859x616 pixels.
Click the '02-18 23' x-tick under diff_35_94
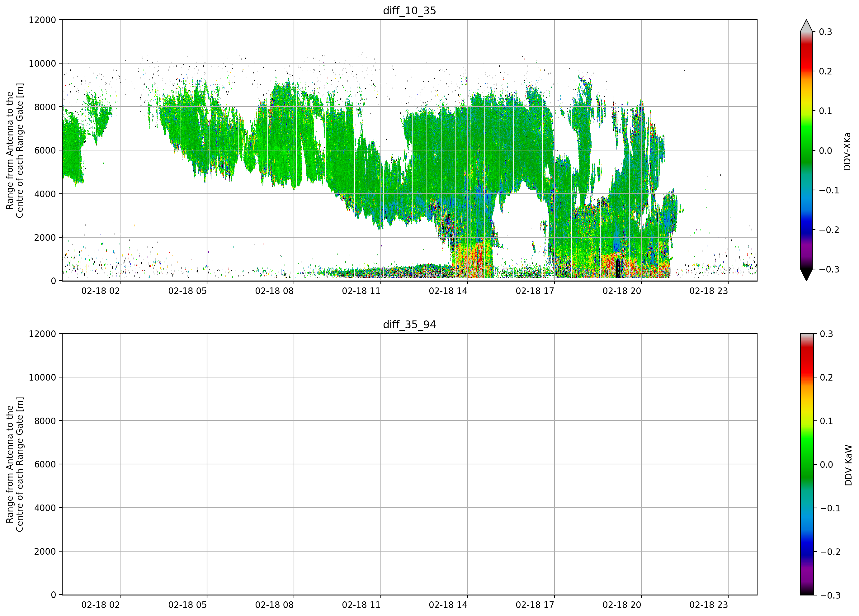(709, 605)
